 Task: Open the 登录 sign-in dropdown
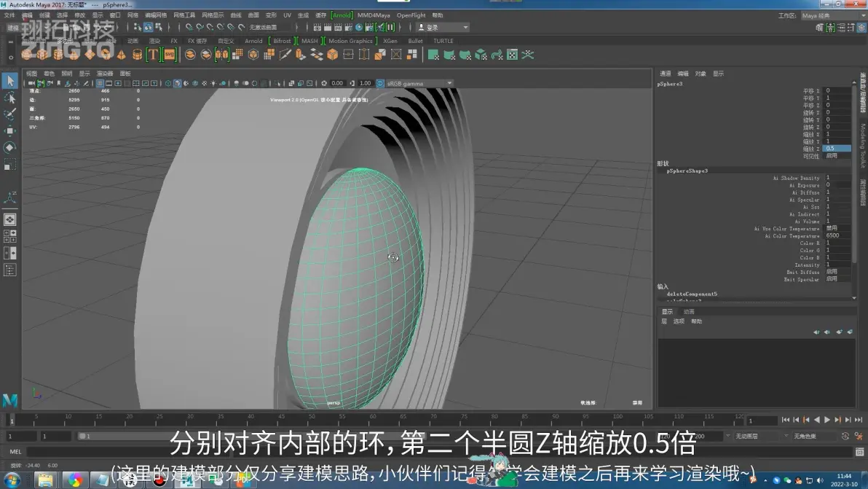coord(443,27)
